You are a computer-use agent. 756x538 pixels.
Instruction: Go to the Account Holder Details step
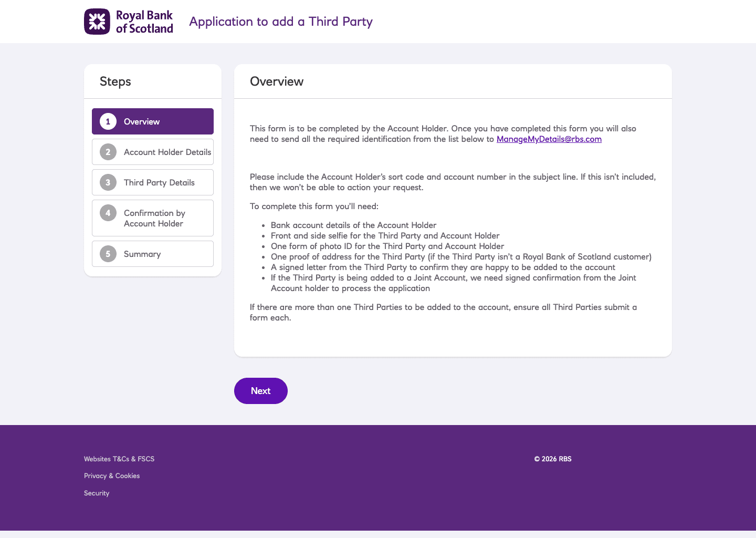tap(153, 152)
